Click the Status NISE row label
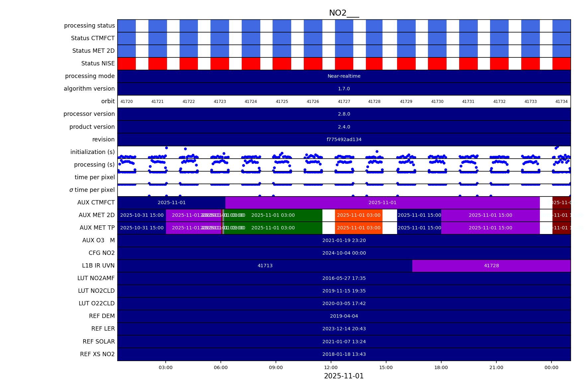The image size is (588, 392). [x=98, y=64]
